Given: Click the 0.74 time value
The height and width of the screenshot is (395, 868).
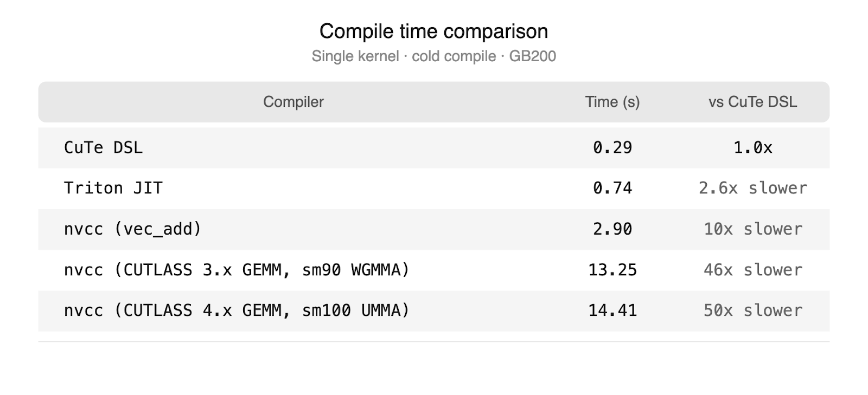Looking at the screenshot, I should coord(612,188).
